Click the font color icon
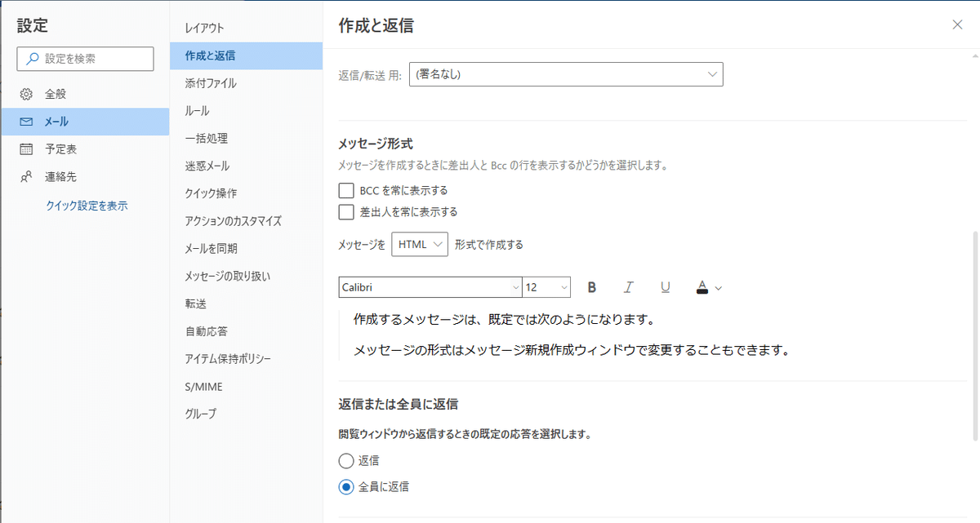 point(702,287)
